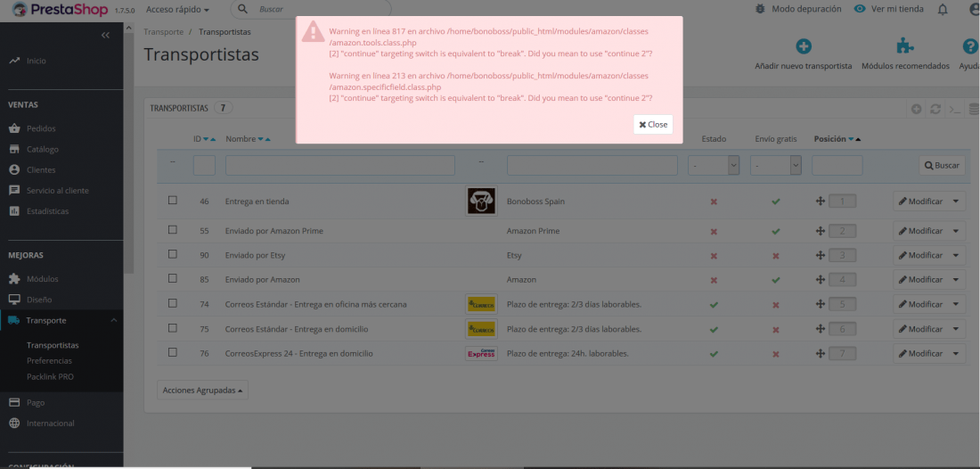Open Envío gratis filter dropdown
980x469 pixels.
pyautogui.click(x=776, y=165)
